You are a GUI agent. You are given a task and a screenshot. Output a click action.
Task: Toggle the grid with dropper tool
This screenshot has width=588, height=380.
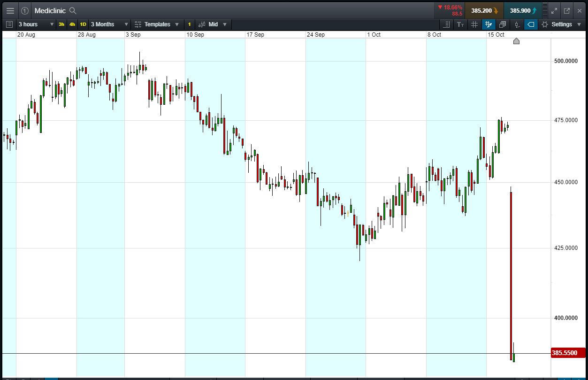click(489, 24)
